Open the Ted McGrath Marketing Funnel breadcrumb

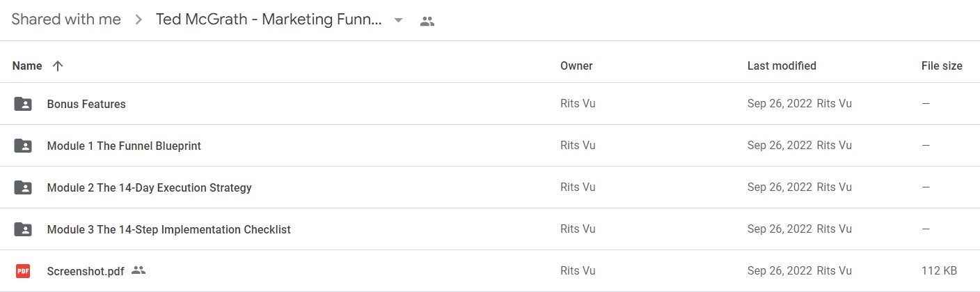coord(269,20)
